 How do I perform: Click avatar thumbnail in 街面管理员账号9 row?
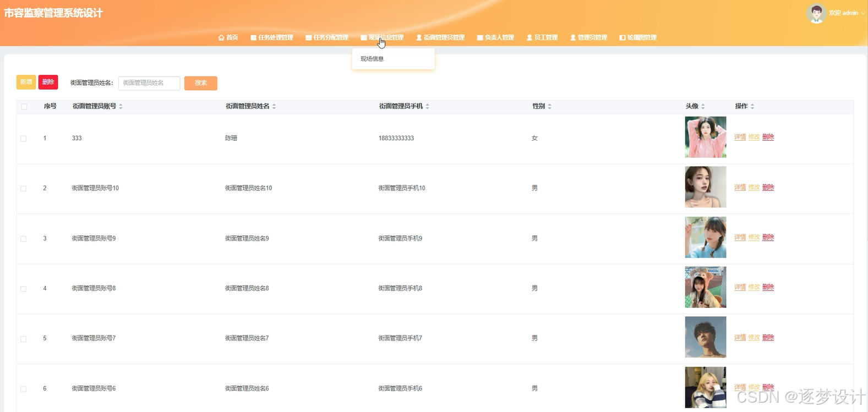[x=706, y=237]
